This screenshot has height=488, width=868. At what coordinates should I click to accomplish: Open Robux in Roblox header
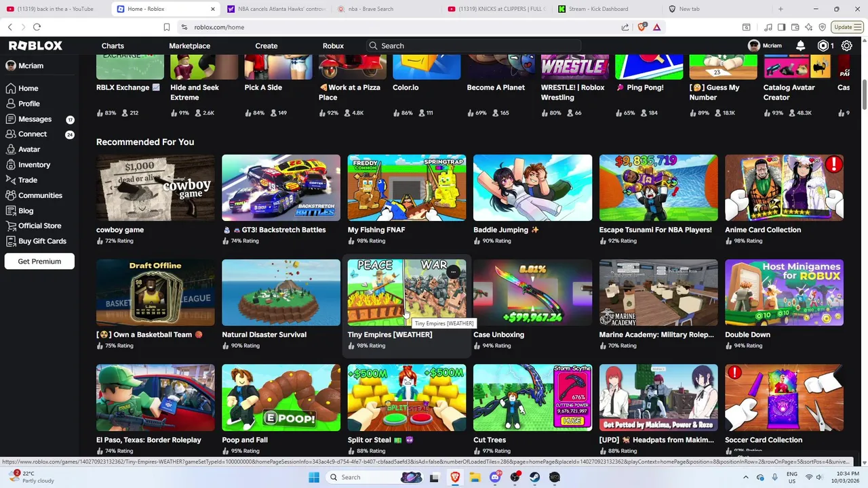[333, 45]
